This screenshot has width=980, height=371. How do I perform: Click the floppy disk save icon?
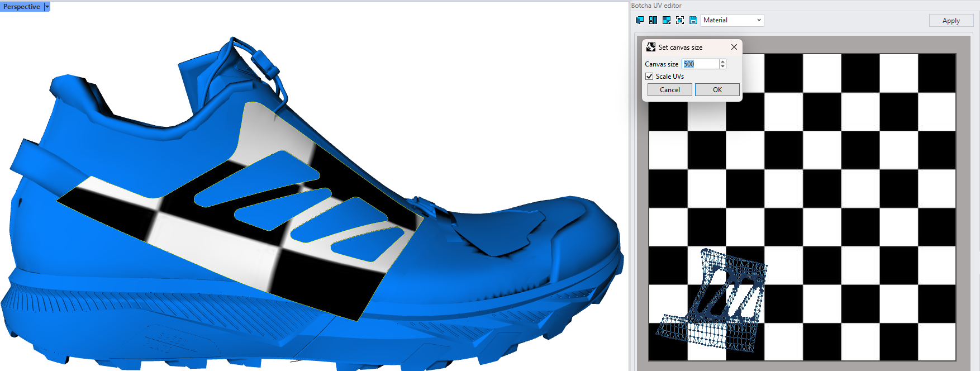click(x=693, y=20)
